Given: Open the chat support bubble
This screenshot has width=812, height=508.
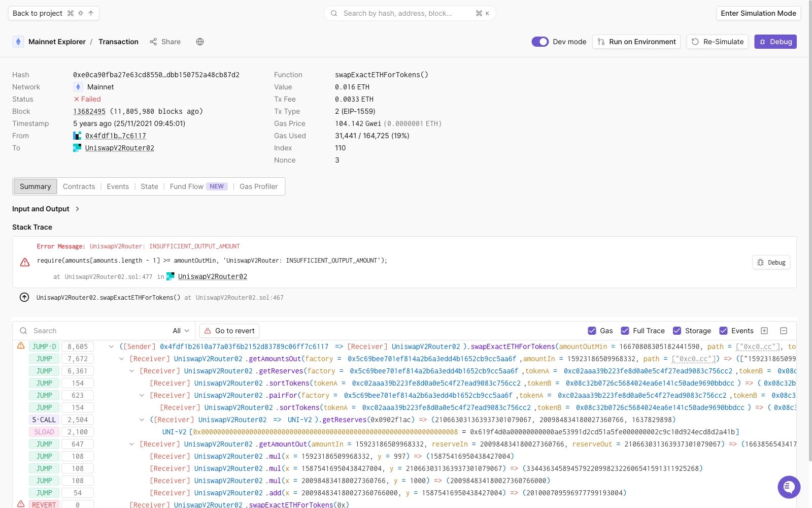Looking at the screenshot, I should point(789,487).
